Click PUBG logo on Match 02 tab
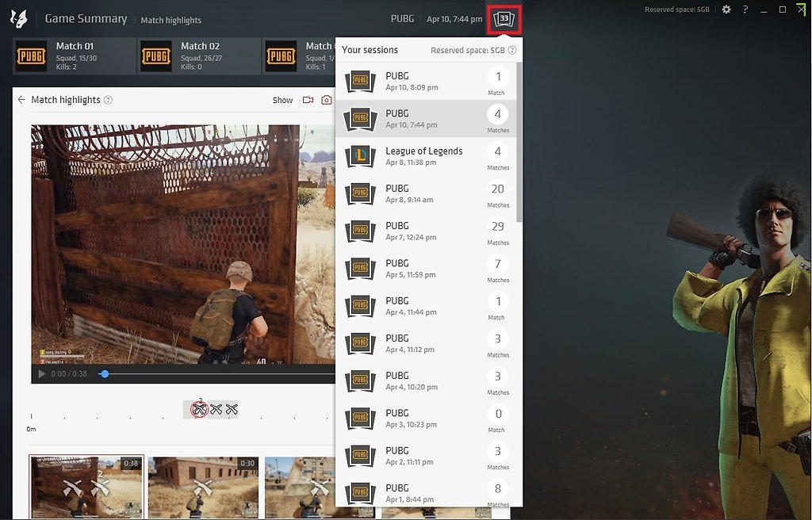The height and width of the screenshot is (520, 812). point(156,56)
